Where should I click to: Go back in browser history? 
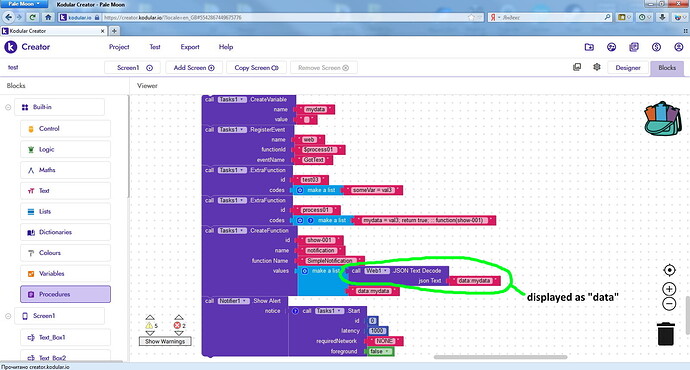pos(8,17)
